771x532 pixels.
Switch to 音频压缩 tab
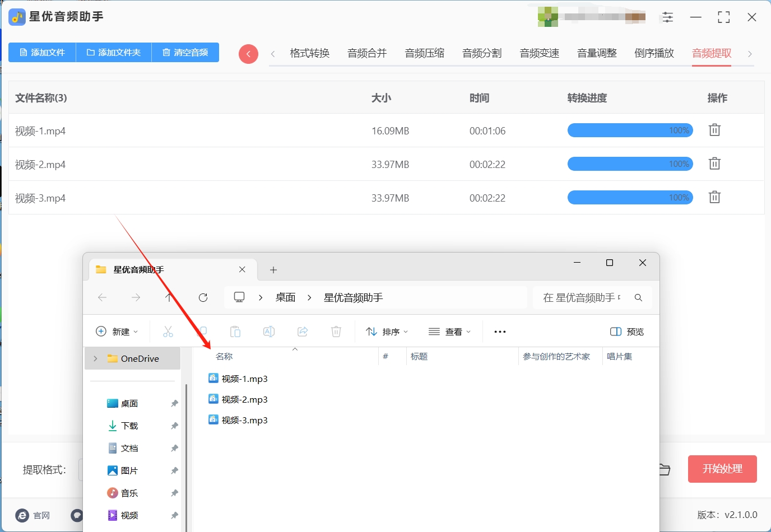(x=425, y=53)
